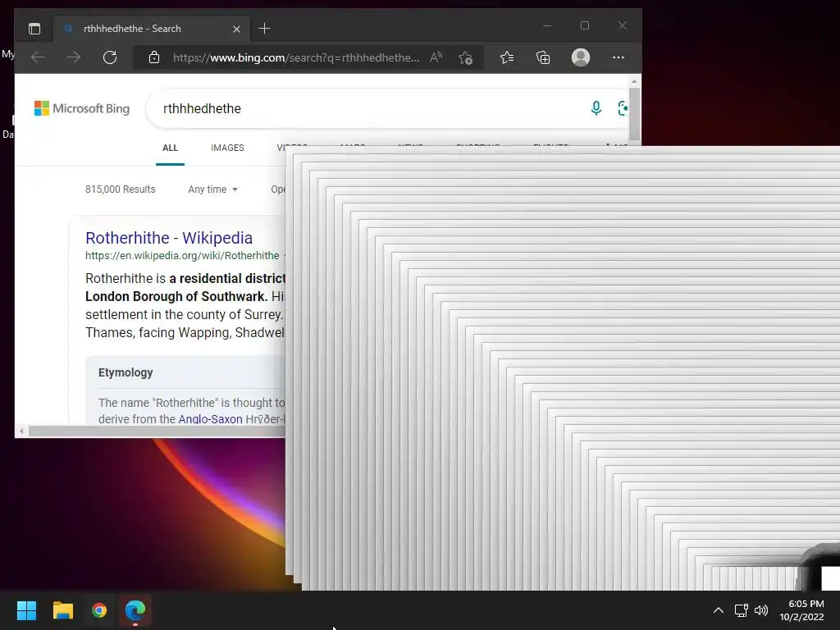Click the browser forward arrow
This screenshot has height=630, width=840.
(74, 57)
